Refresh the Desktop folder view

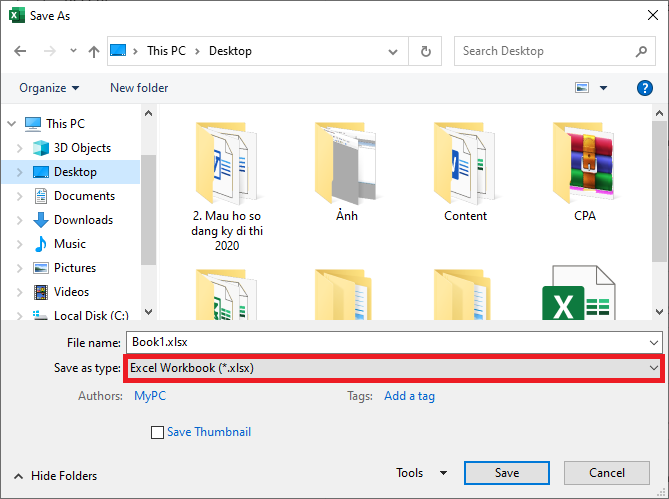[x=425, y=51]
